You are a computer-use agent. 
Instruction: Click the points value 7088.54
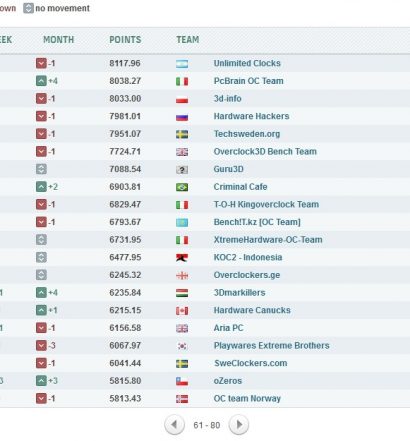click(x=125, y=169)
